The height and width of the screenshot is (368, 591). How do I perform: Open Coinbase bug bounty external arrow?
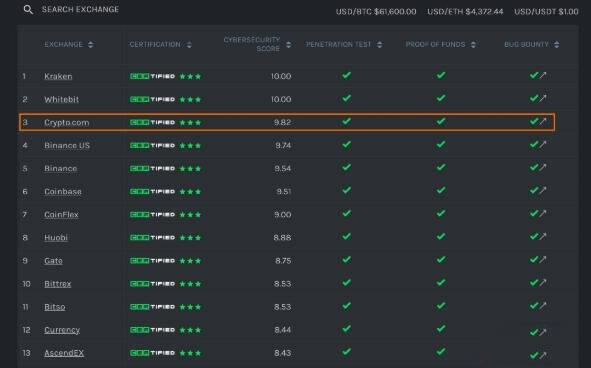pyautogui.click(x=543, y=190)
